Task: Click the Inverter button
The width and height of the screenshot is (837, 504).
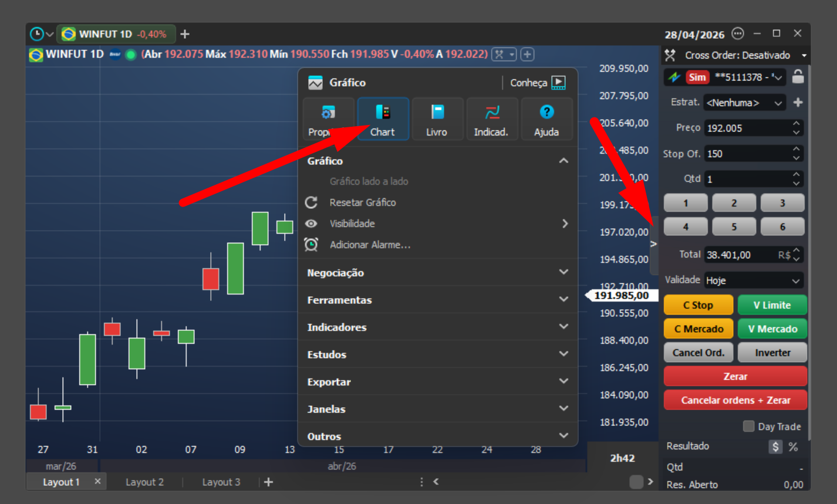Action: (x=772, y=353)
